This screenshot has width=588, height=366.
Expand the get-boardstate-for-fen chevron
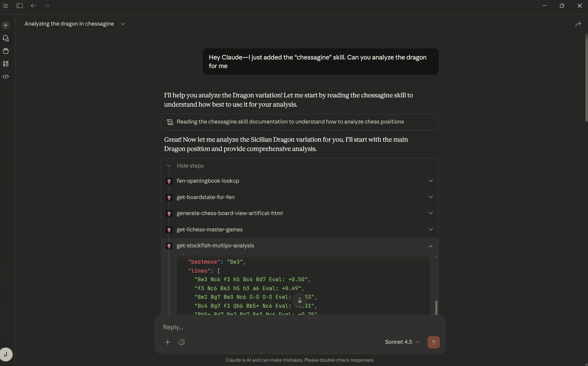431,197
